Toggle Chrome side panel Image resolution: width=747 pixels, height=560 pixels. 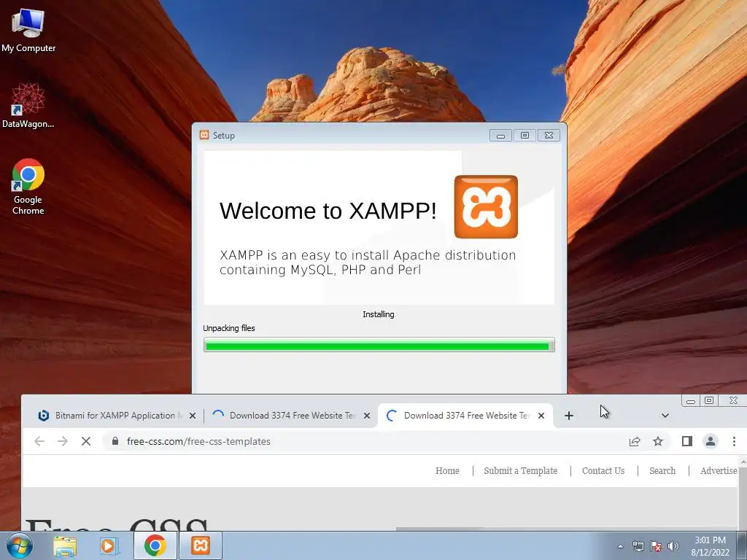pos(687,441)
